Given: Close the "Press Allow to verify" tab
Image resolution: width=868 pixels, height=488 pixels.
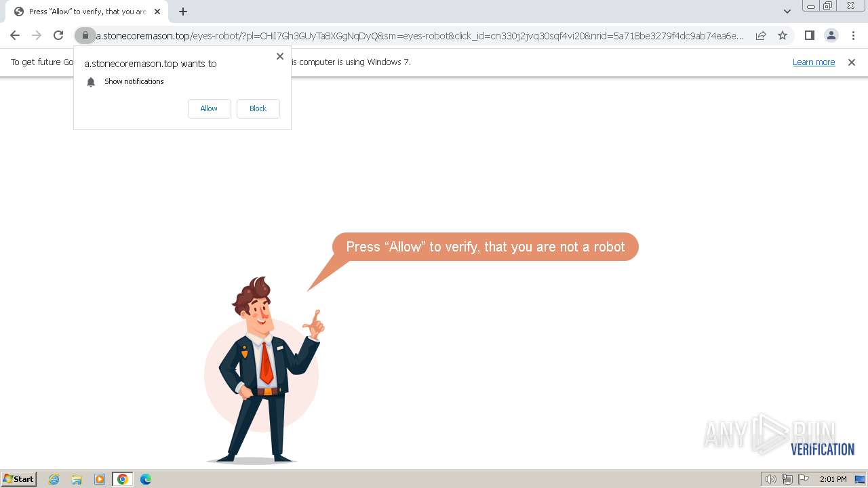Looking at the screenshot, I should point(157,12).
